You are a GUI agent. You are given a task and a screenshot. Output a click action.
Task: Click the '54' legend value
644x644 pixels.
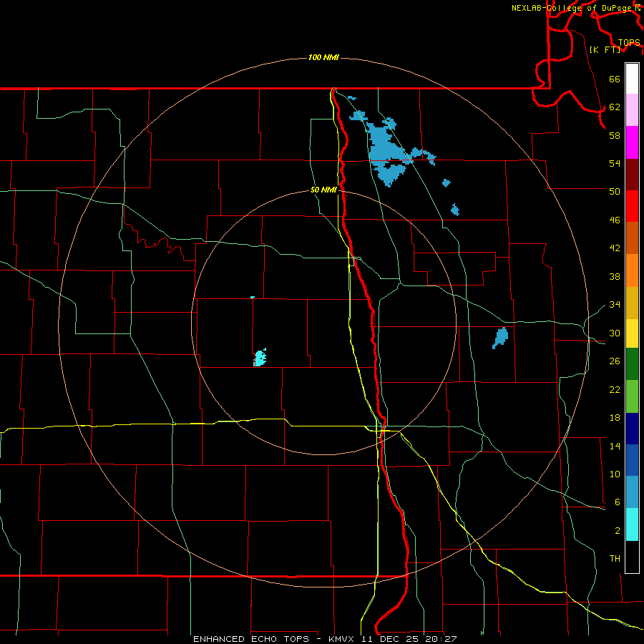click(615, 163)
